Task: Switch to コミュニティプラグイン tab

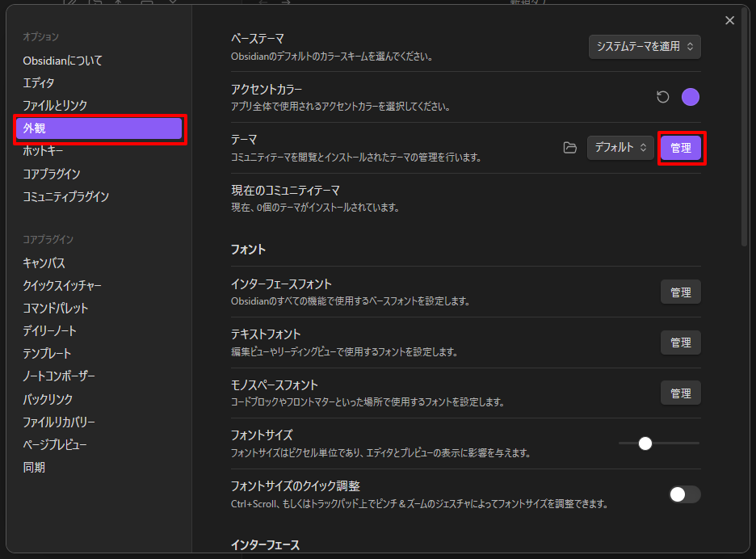Action: (x=66, y=196)
